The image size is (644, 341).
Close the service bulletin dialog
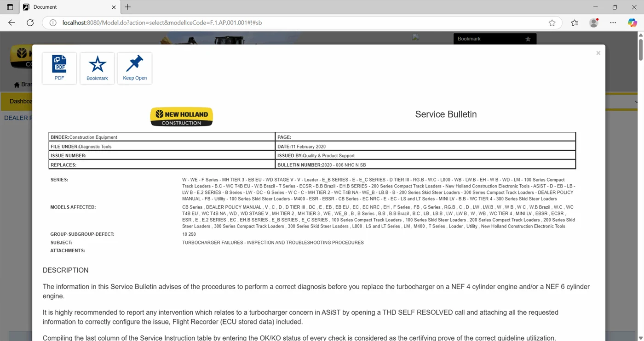coord(598,53)
